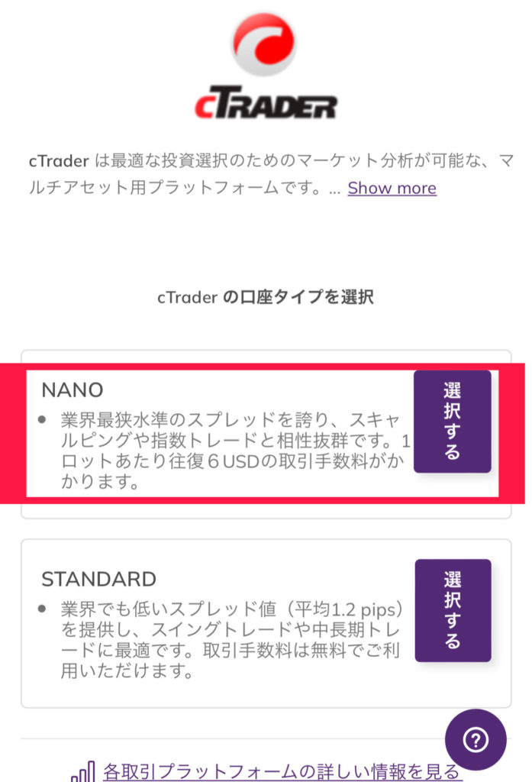Expand the description with Show more
This screenshot has height=782, width=532.
point(392,188)
